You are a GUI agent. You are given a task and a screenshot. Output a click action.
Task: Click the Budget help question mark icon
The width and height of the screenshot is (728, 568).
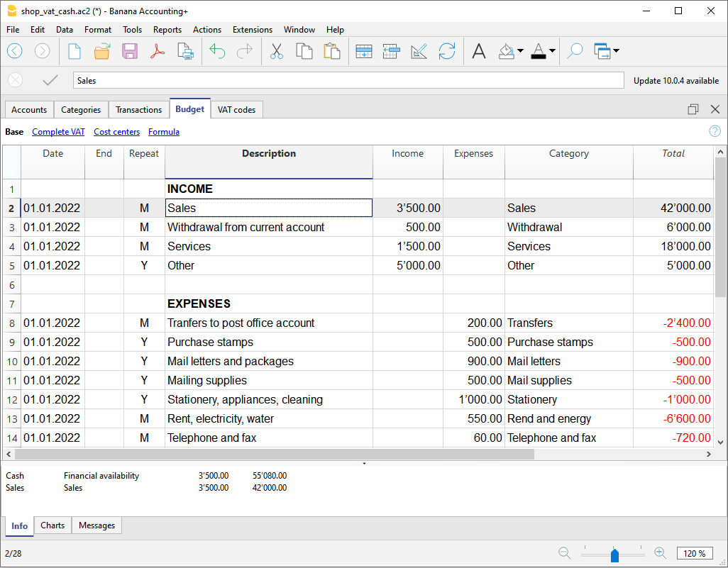(x=715, y=131)
